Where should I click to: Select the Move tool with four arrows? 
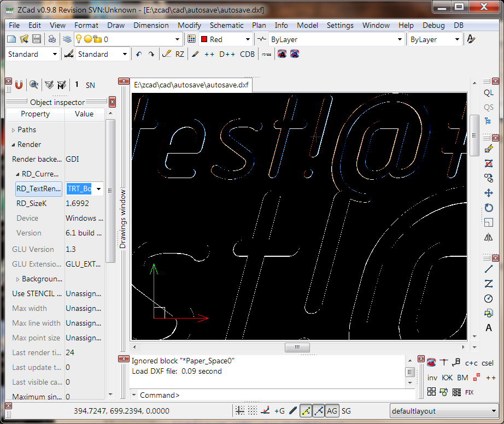coord(489,193)
